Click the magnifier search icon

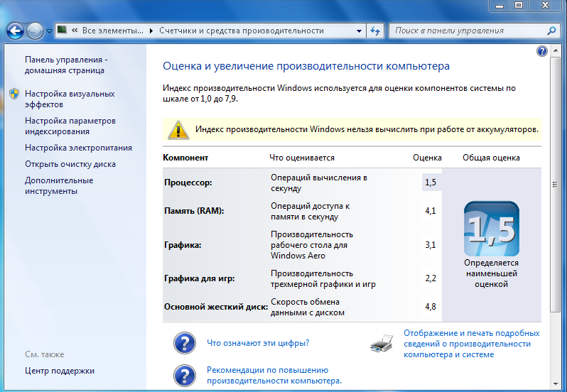click(x=551, y=31)
